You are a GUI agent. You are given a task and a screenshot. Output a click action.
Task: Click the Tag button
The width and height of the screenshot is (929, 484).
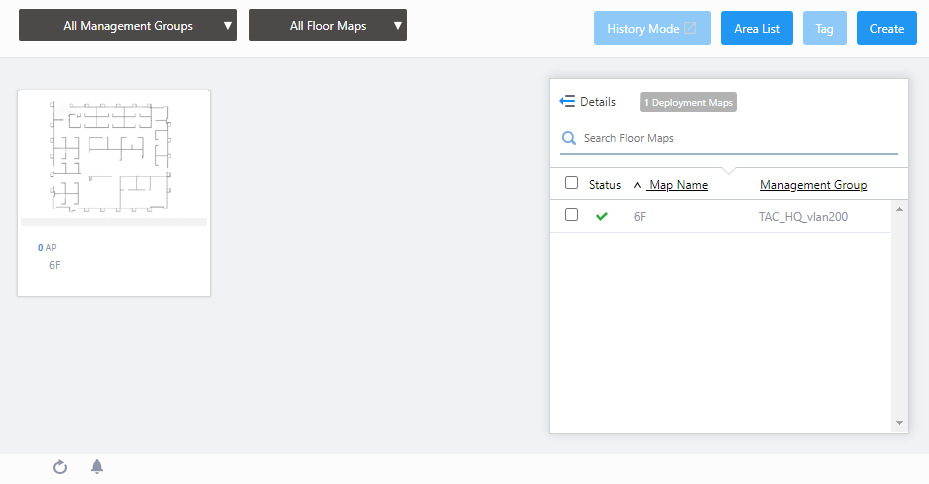click(x=825, y=28)
